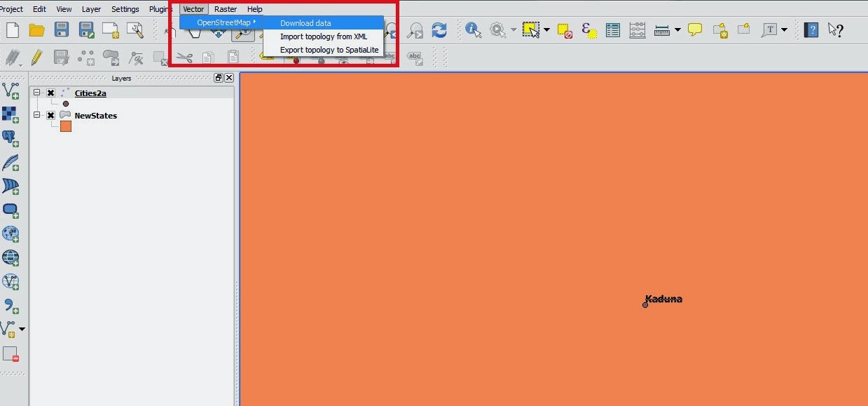Viewport: 868px width, 406px height.
Task: Click Add Raster Layer checkerboard icon
Action: pyautogui.click(x=11, y=114)
